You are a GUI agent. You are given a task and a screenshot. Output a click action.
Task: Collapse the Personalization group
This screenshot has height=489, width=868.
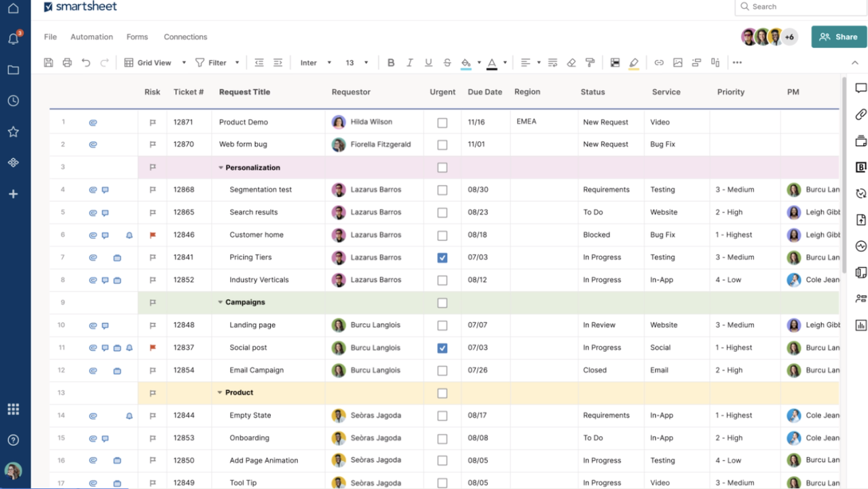[220, 167]
